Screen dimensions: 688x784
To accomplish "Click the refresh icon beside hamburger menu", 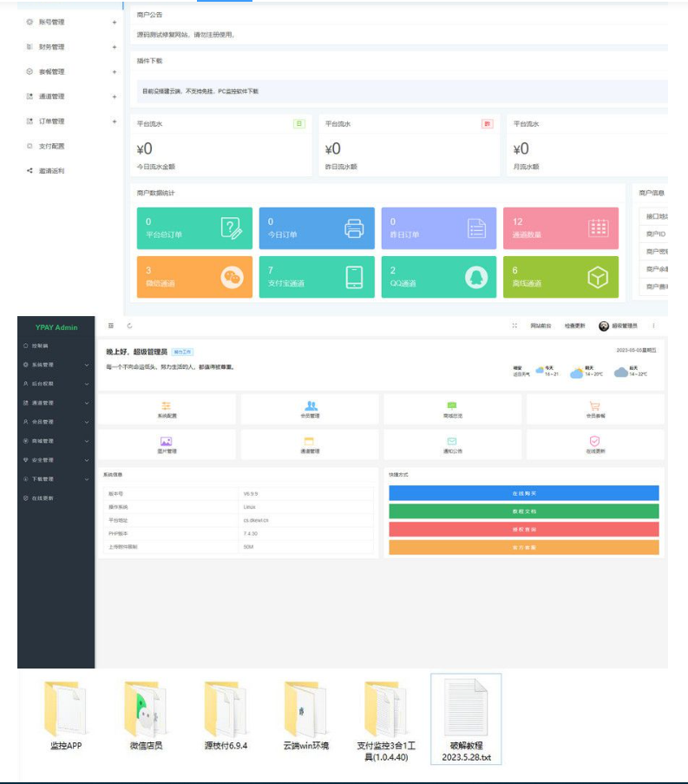I will point(129,326).
